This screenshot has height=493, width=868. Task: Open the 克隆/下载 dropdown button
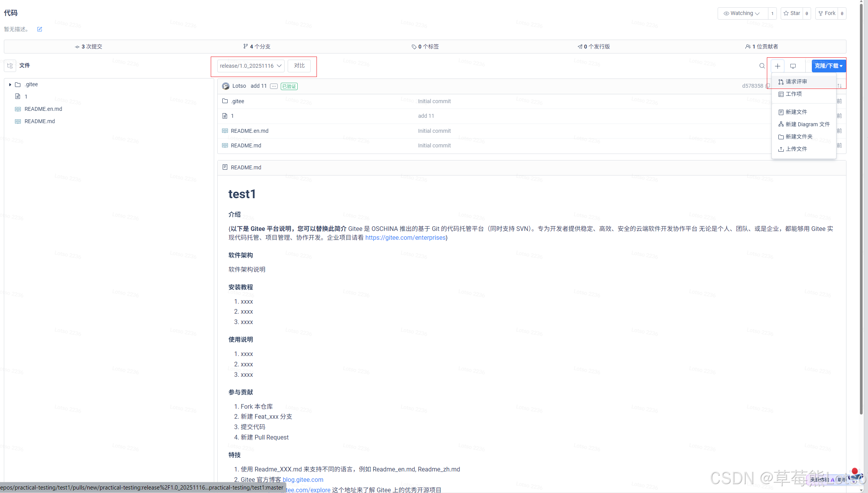point(828,66)
